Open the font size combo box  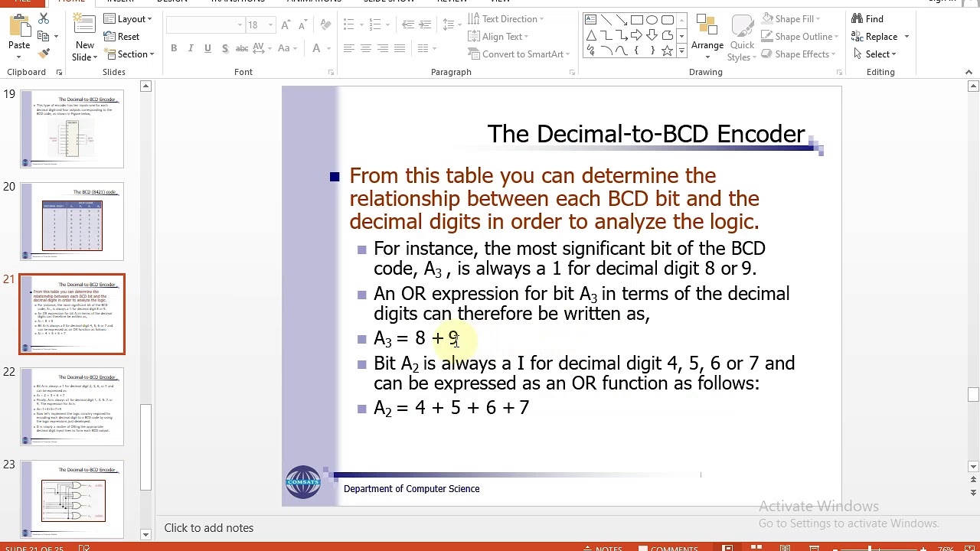click(x=260, y=24)
